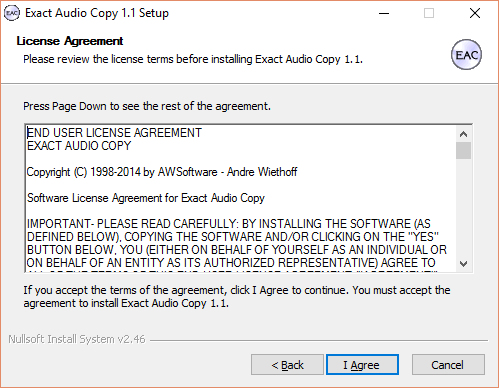
Task: Minimize the Exact Audio Copy Setup window
Action: point(384,14)
